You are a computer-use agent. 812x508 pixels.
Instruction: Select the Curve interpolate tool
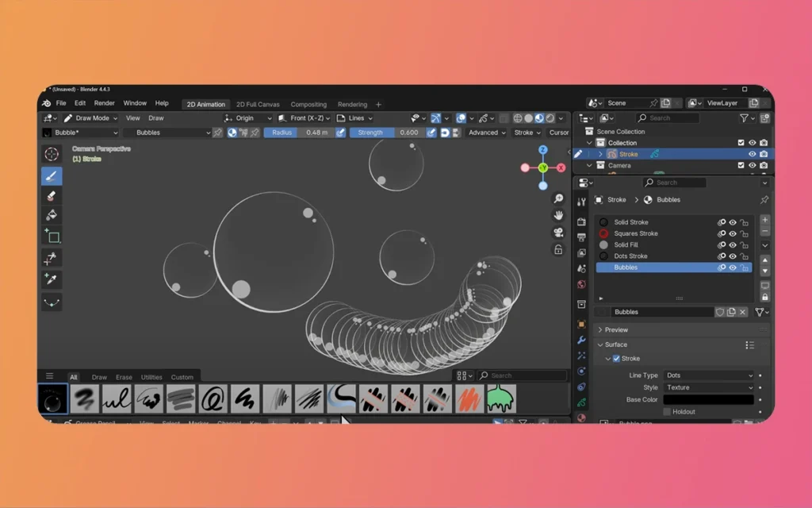coord(52,302)
